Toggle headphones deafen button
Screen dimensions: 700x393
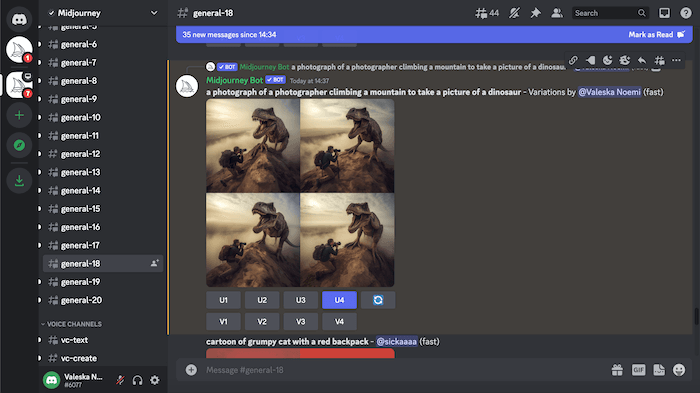(x=138, y=380)
